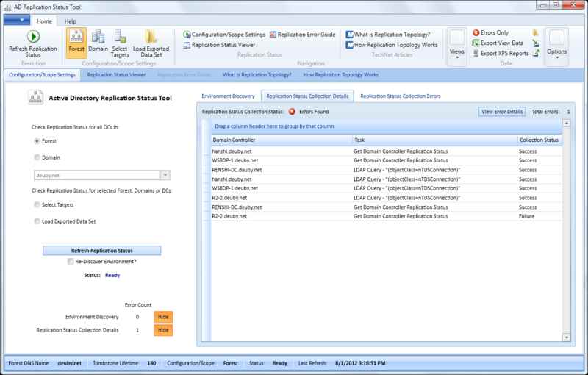Open the blue application menu button
The height and width of the screenshot is (375, 588).
16,20
